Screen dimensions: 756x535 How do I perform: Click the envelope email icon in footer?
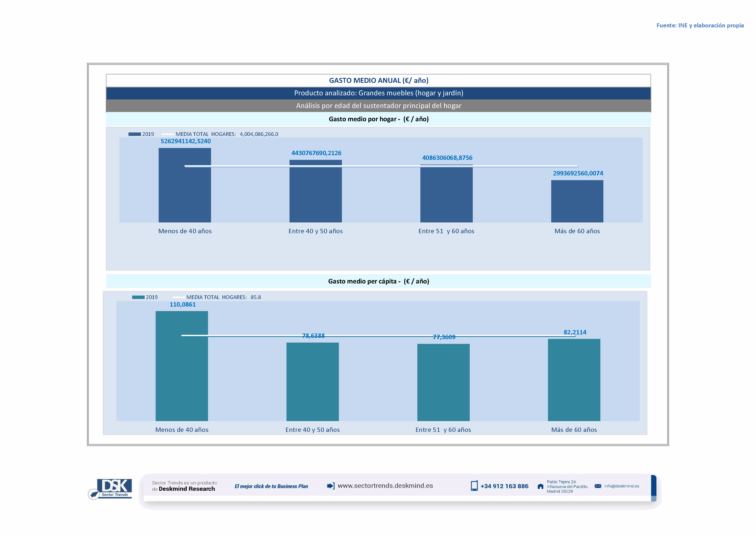click(x=598, y=486)
